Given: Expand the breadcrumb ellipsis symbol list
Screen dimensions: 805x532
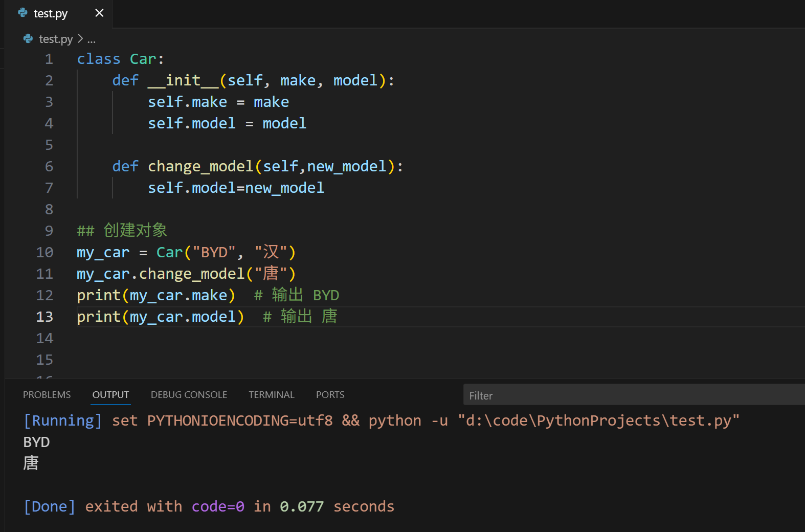Looking at the screenshot, I should coord(91,39).
